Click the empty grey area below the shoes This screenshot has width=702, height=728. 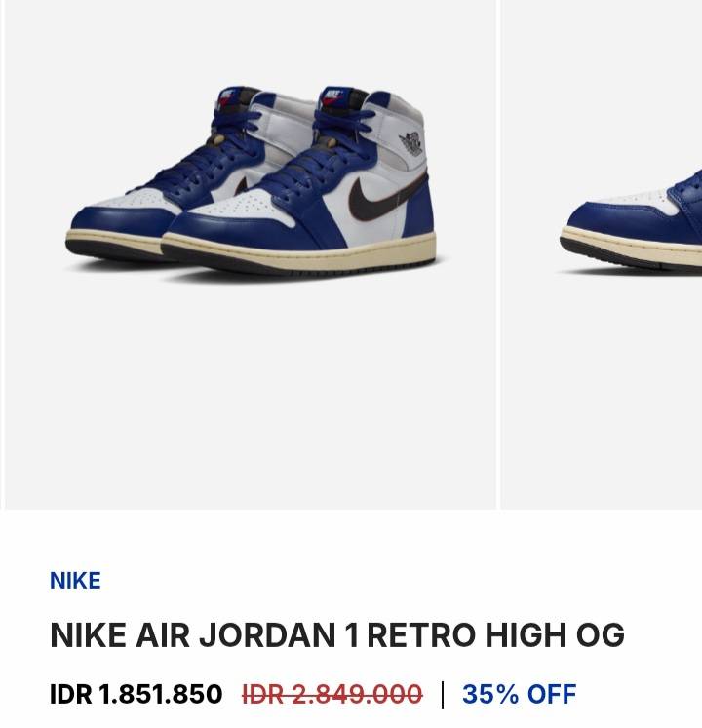[251, 395]
